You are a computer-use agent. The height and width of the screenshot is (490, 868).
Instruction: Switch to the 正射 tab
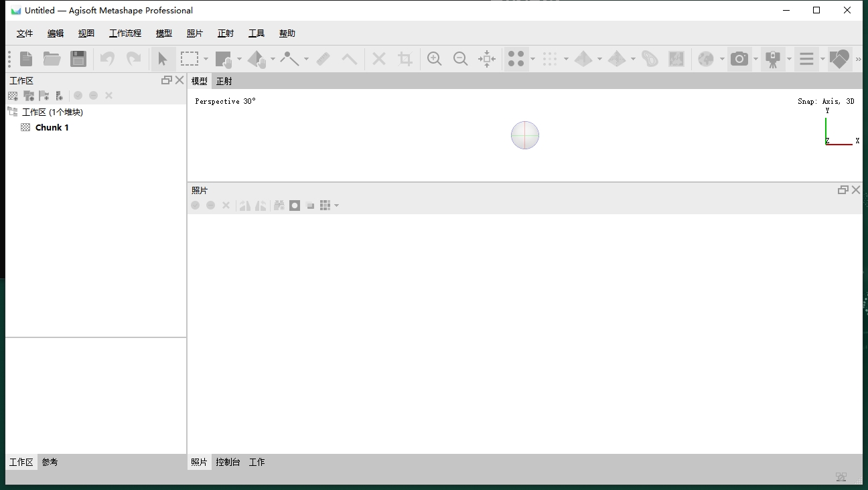[224, 81]
